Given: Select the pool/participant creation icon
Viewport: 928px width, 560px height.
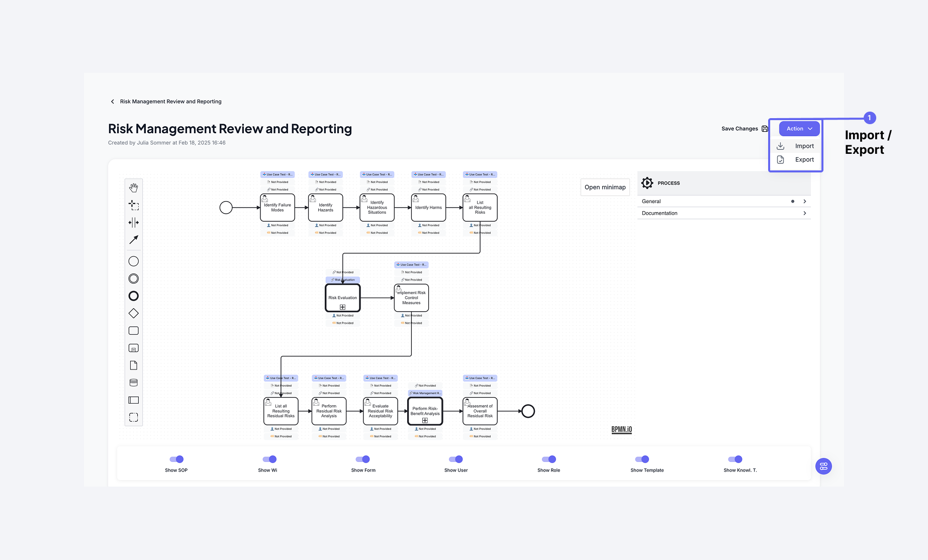Looking at the screenshot, I should (134, 400).
